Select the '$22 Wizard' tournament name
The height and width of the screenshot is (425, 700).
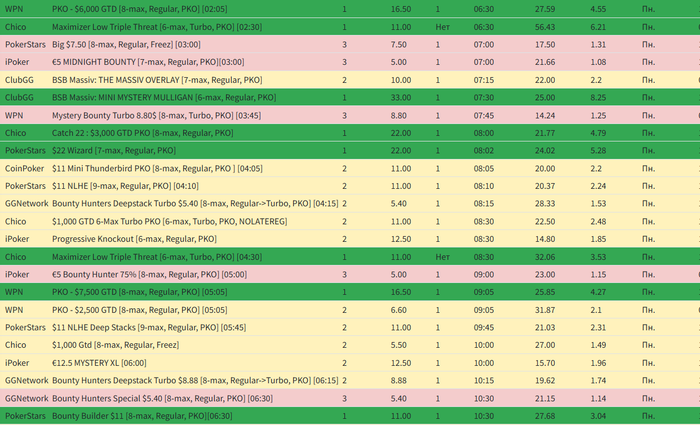click(114, 150)
